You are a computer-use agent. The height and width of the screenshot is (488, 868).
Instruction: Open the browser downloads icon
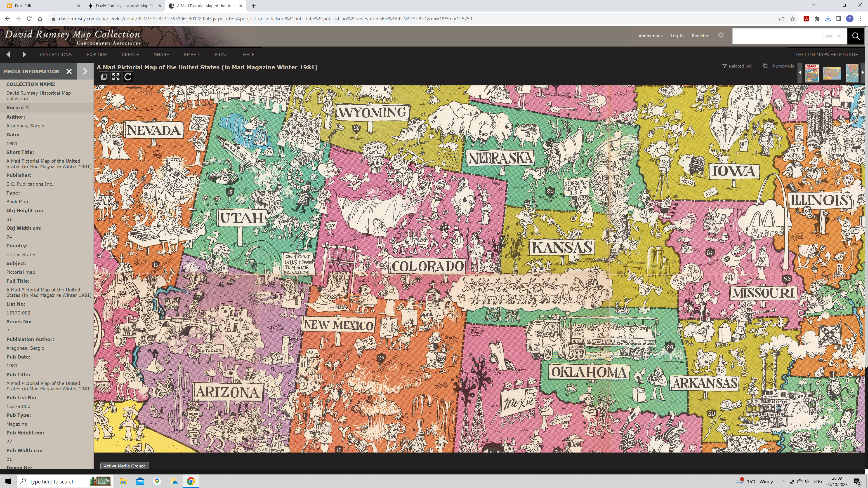[828, 19]
